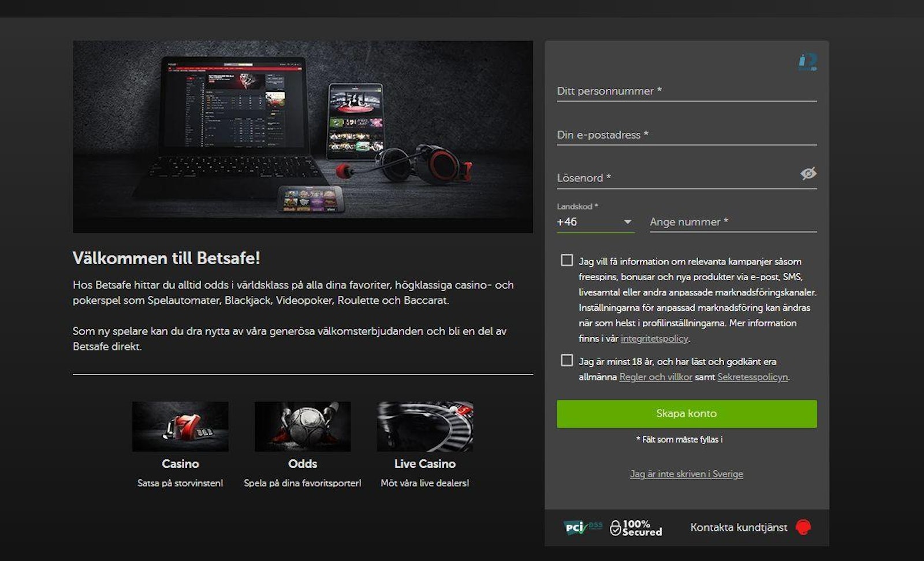Focus the Ditt personnummer input field
Viewport: 924px width, 561px height.
coord(687,91)
